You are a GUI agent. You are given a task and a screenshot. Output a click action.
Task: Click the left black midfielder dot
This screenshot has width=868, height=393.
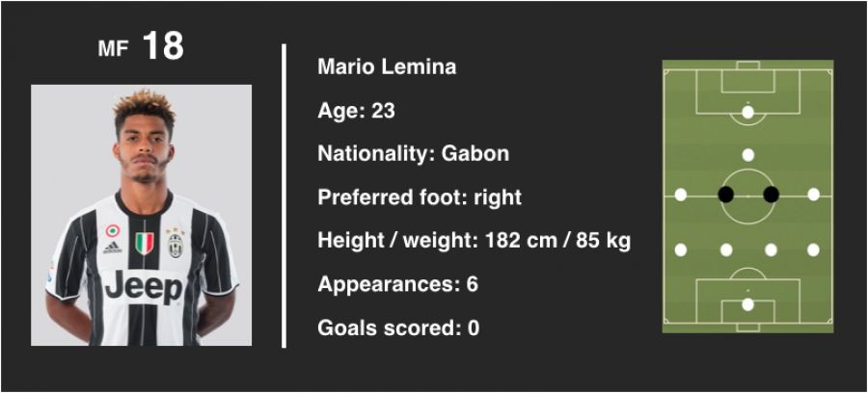[x=726, y=195]
